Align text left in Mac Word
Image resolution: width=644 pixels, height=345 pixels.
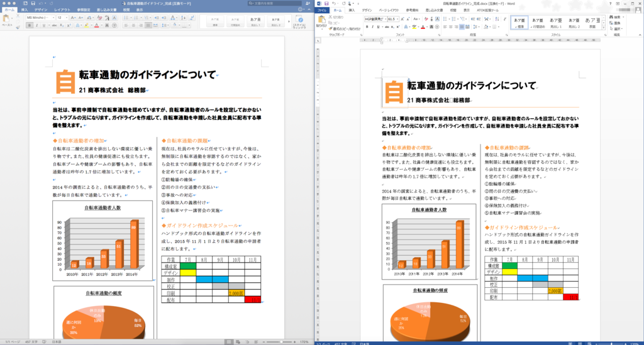tap(126, 25)
